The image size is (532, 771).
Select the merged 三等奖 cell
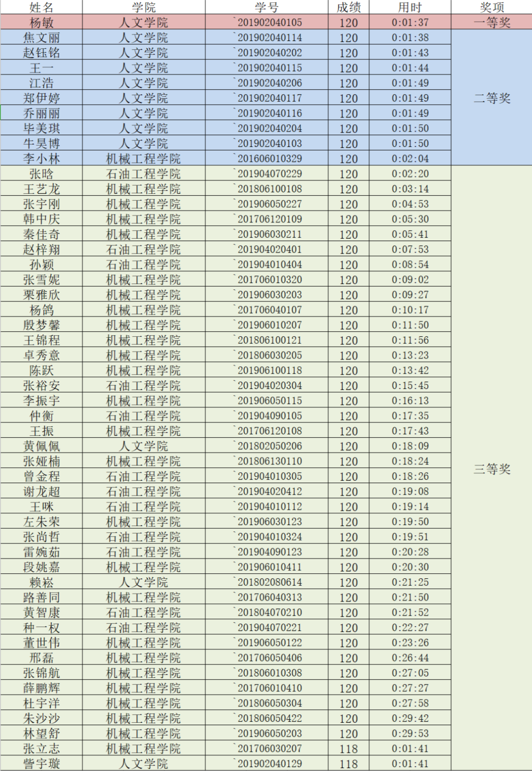pos(492,468)
